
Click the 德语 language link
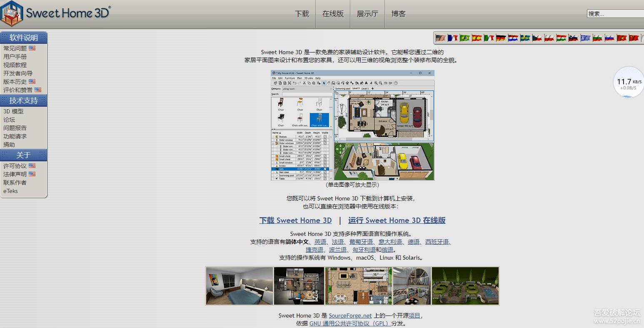(414, 242)
